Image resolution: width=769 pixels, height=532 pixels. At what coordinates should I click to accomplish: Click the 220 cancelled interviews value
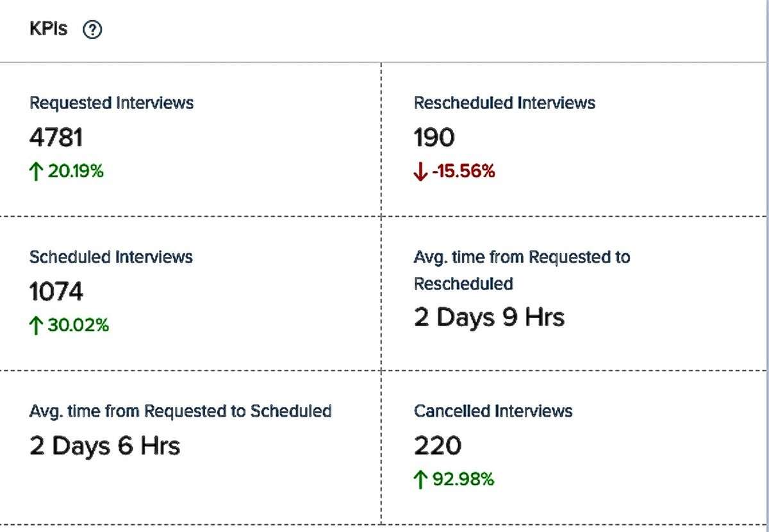[x=437, y=445]
